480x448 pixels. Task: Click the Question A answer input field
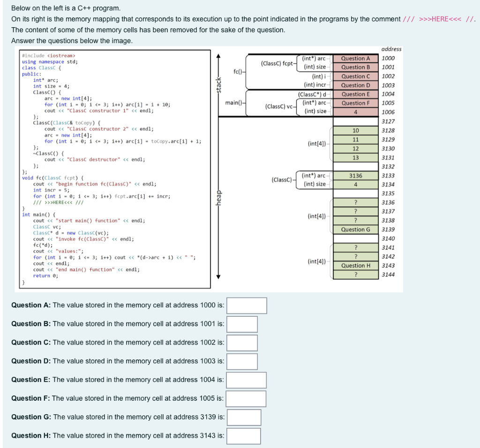coord(247,305)
